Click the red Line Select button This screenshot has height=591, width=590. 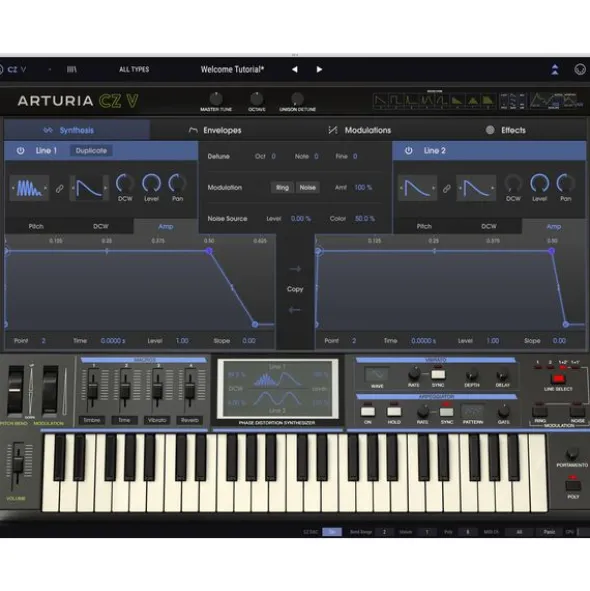coord(558,378)
